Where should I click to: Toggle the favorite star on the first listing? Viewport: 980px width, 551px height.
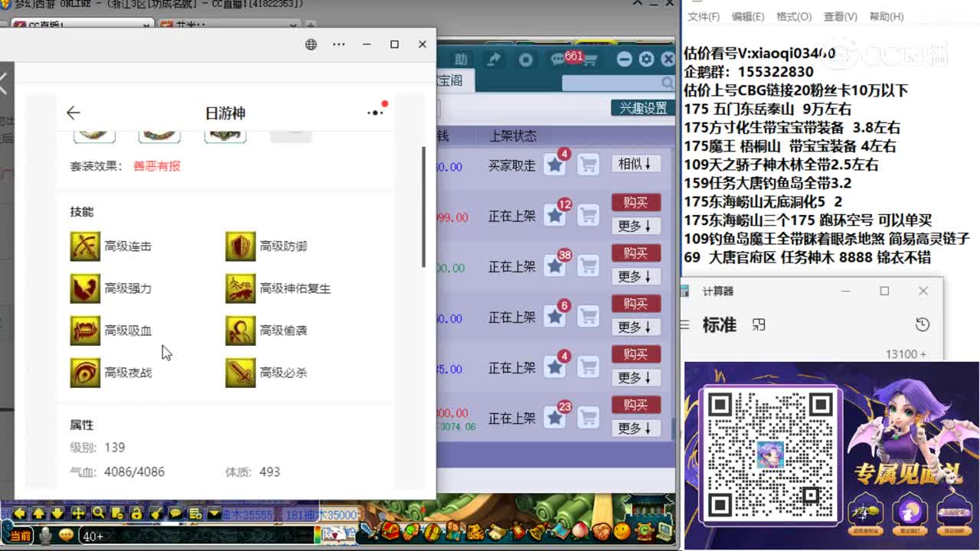[x=554, y=164]
